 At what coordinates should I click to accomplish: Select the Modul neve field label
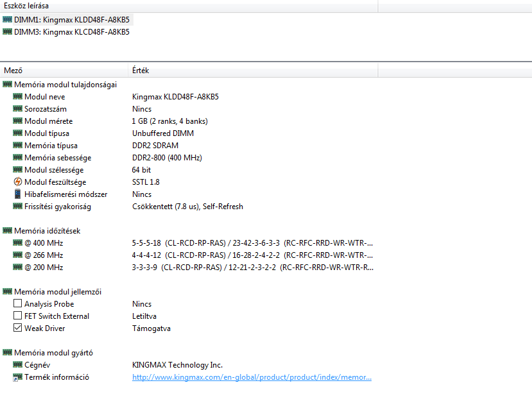44,97
